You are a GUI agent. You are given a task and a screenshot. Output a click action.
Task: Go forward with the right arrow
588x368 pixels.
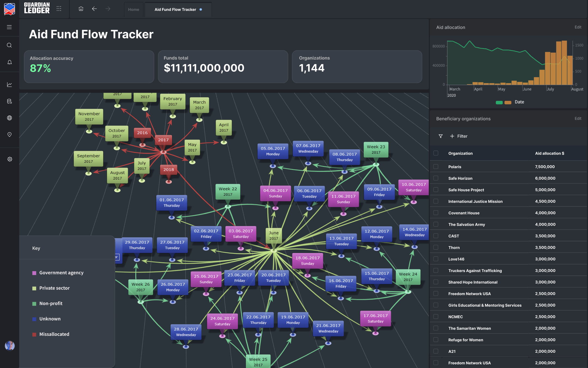pos(108,9)
